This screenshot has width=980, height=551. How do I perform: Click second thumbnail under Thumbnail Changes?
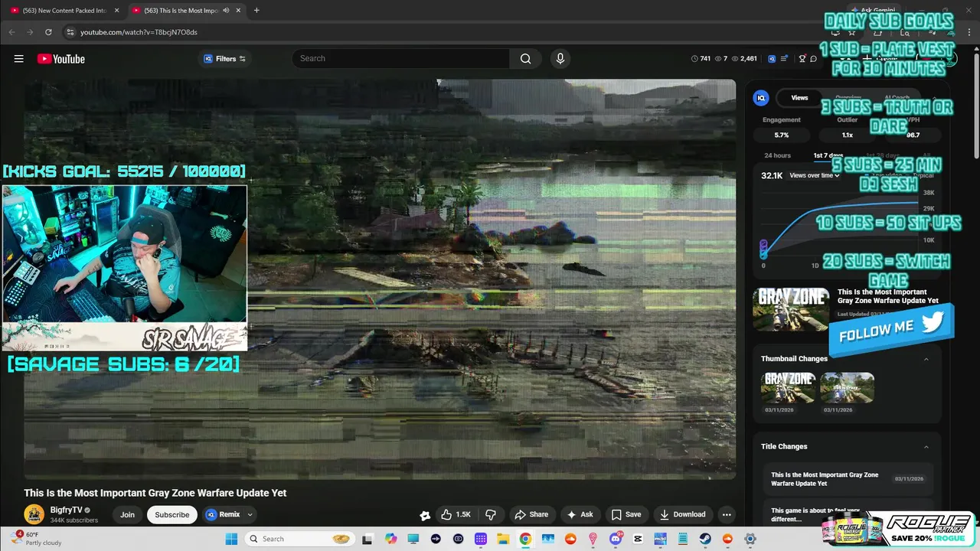(847, 388)
